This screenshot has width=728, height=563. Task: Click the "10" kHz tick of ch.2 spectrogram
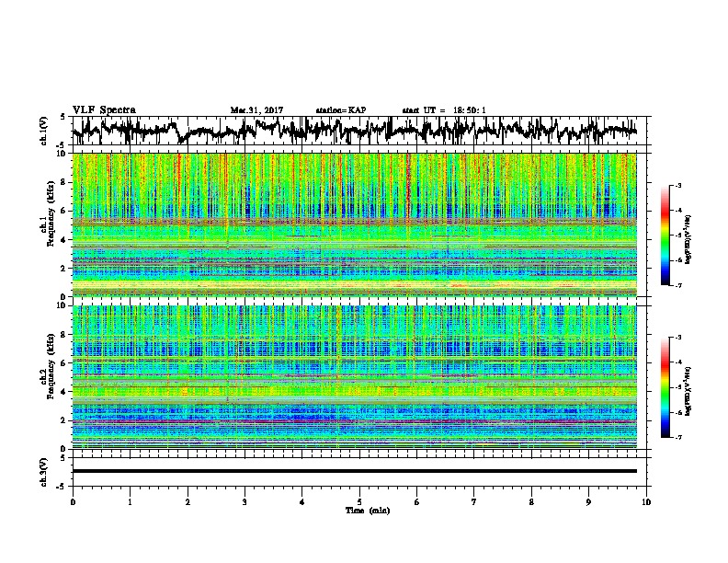point(63,305)
